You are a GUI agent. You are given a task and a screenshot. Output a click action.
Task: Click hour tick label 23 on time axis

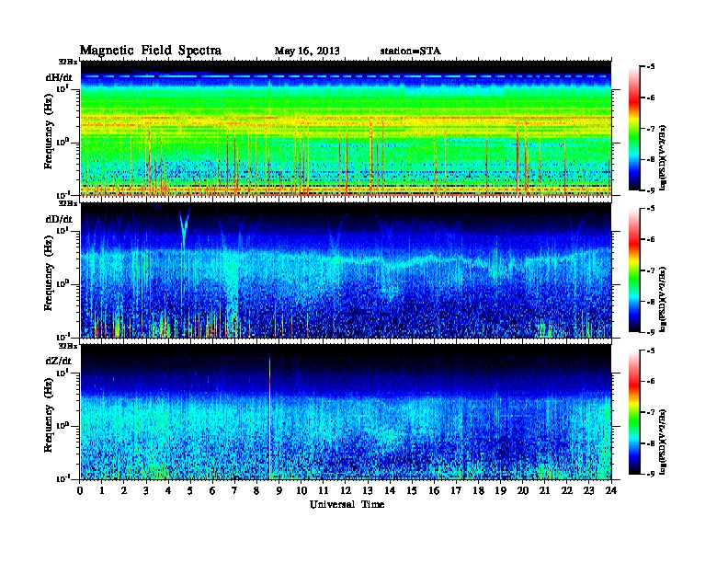[x=589, y=490]
